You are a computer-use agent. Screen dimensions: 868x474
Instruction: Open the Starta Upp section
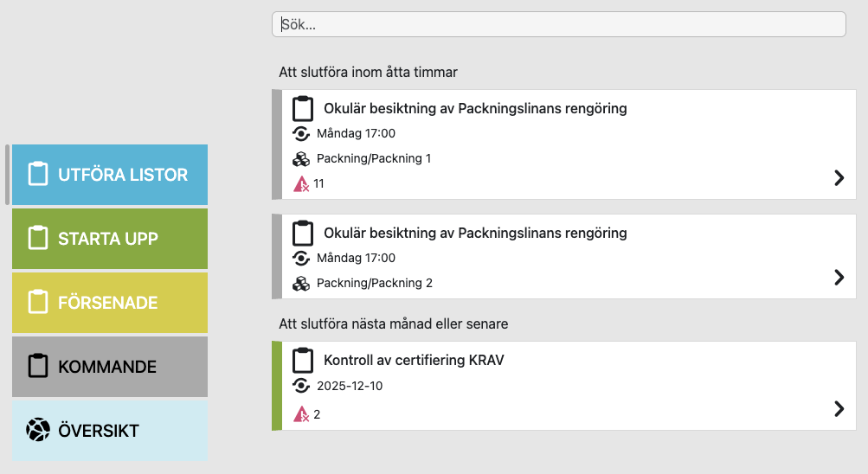point(108,239)
